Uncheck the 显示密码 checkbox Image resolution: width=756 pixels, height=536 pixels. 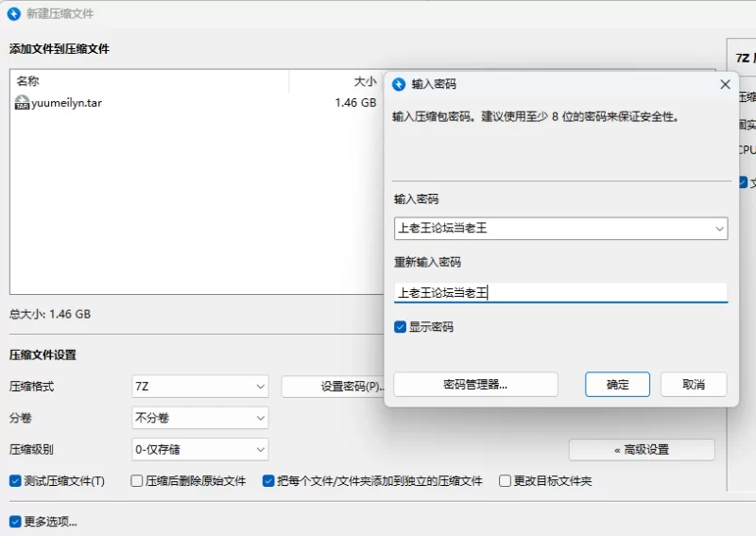tap(400, 327)
